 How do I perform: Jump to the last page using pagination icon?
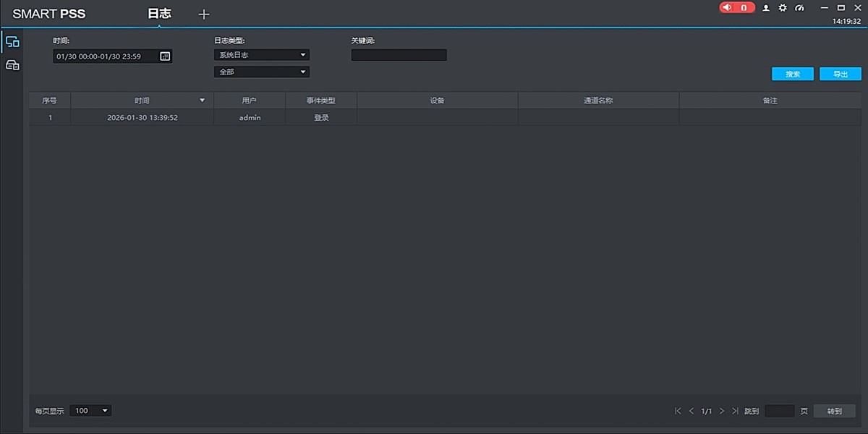coord(736,410)
